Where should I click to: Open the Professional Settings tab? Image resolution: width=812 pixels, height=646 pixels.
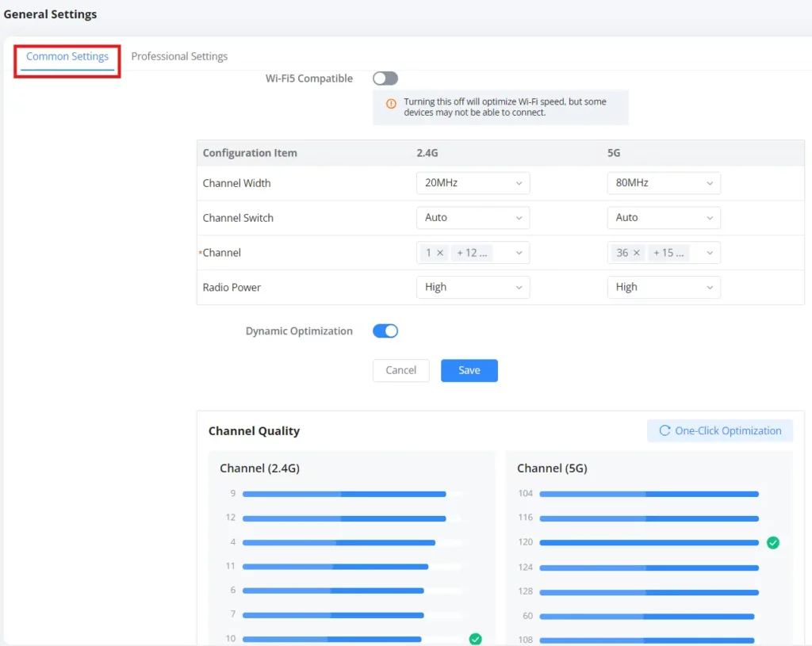179,56
